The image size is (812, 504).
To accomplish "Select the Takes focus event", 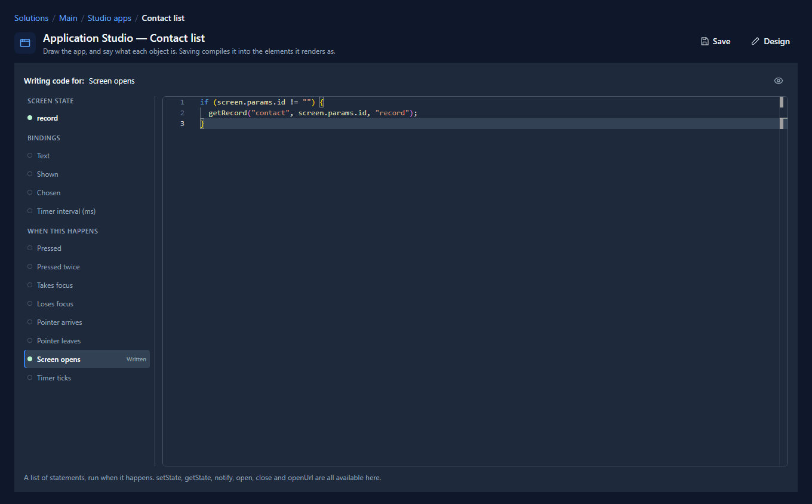I will click(87, 285).
